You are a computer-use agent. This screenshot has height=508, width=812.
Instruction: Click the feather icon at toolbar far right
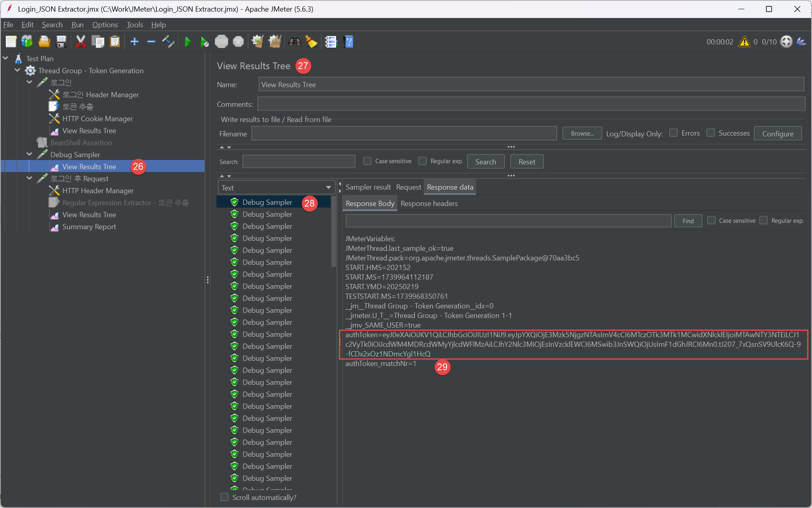click(801, 42)
